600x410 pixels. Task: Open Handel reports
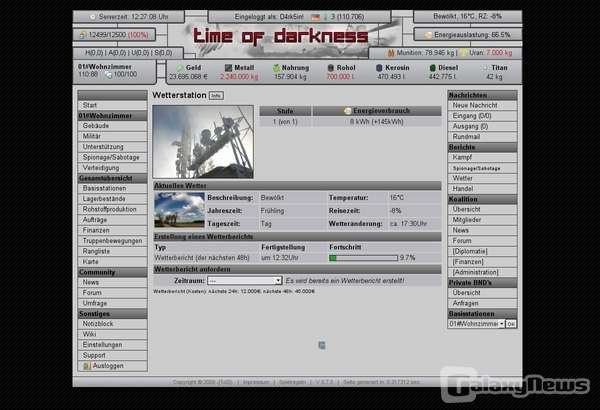pos(483,189)
